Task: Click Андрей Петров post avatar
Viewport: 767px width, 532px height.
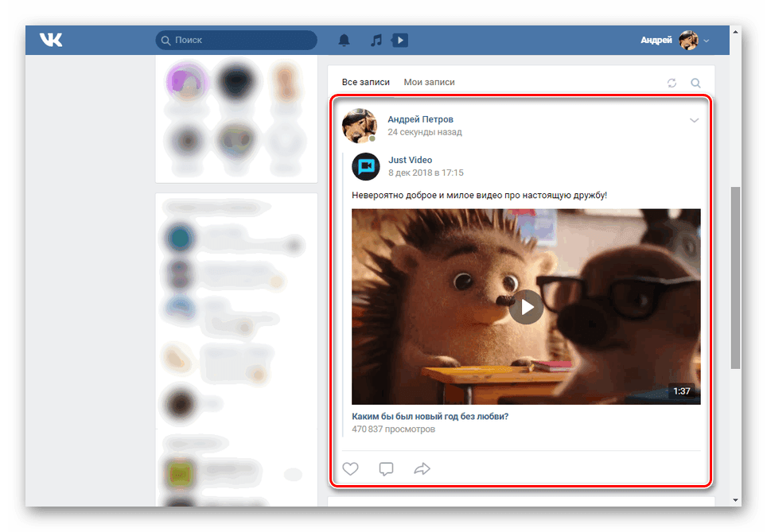Action: [x=360, y=126]
